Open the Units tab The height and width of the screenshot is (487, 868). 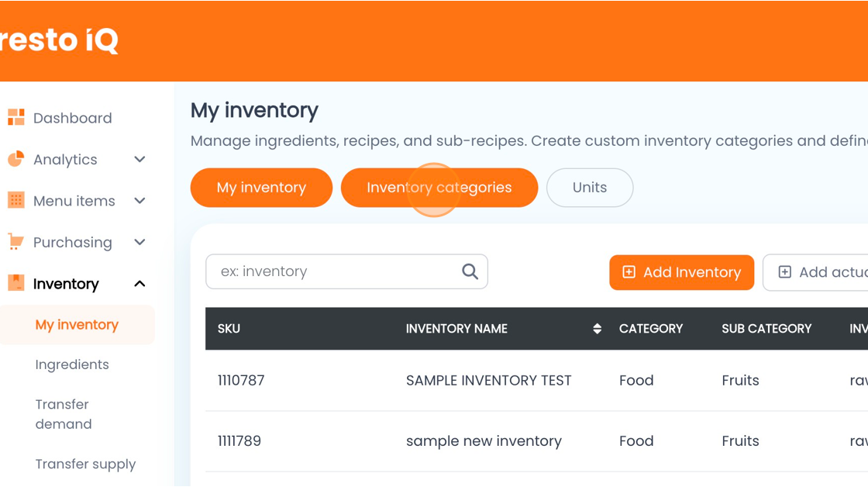pos(589,188)
